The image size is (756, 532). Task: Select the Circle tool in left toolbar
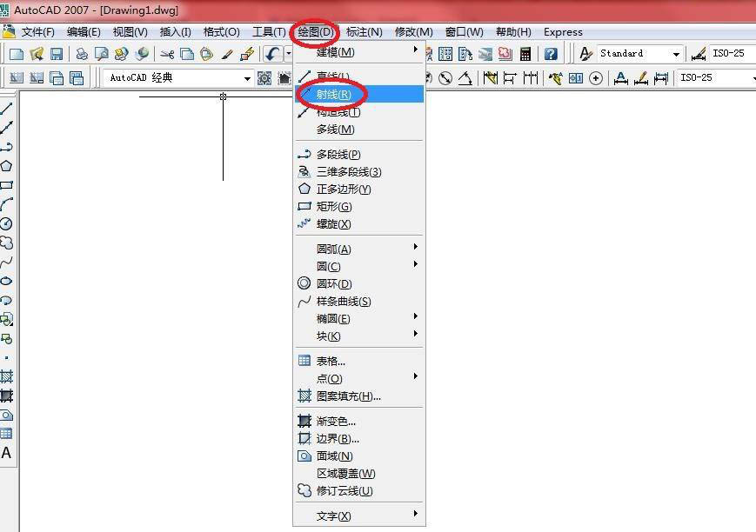pos(6,223)
